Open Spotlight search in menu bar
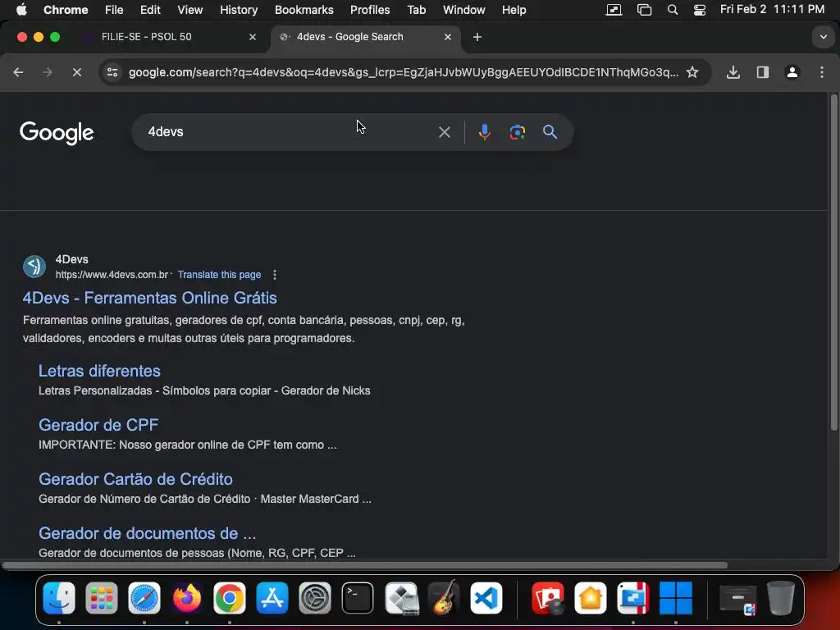 (x=673, y=10)
